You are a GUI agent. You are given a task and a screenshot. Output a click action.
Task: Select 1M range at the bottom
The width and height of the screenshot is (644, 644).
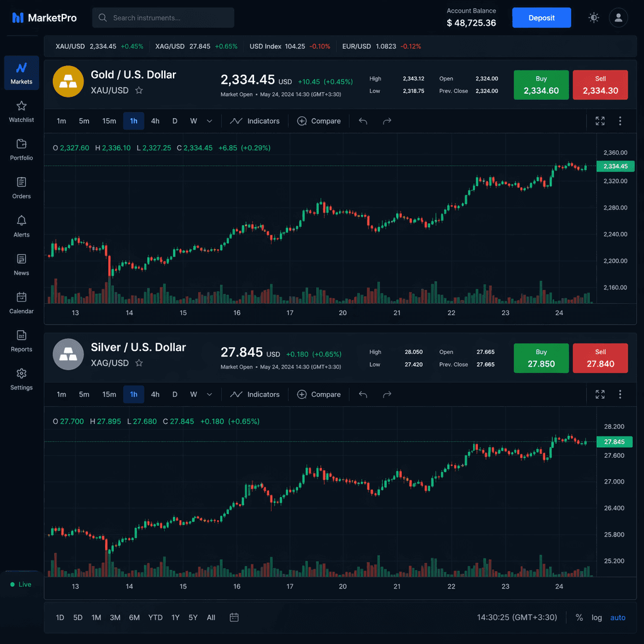[96, 618]
